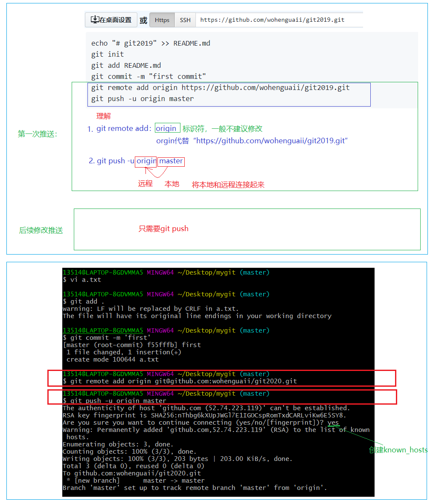The height and width of the screenshot is (504, 436).
Task: Click the green 创建known_hosts annotation
Action: [398, 450]
